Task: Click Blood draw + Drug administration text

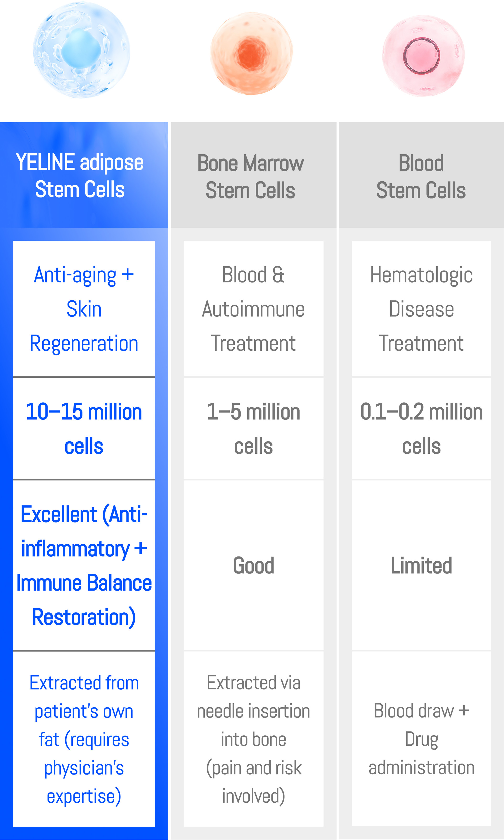Action: 421,739
